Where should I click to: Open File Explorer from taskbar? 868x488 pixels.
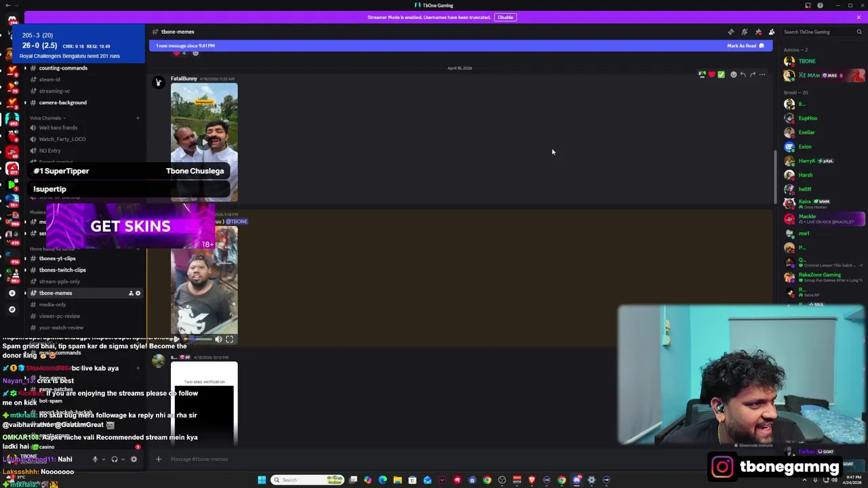(397, 480)
